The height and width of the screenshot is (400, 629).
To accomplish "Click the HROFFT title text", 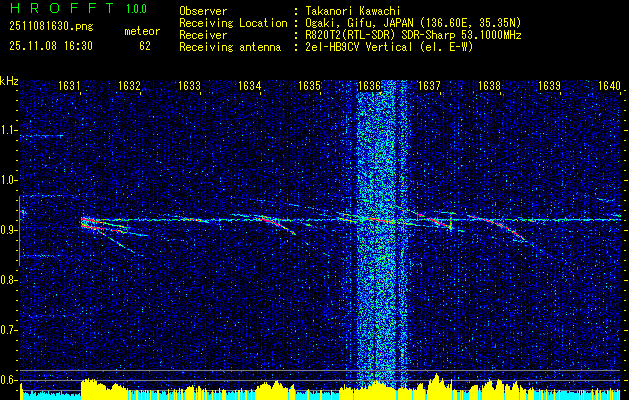I will (x=62, y=8).
